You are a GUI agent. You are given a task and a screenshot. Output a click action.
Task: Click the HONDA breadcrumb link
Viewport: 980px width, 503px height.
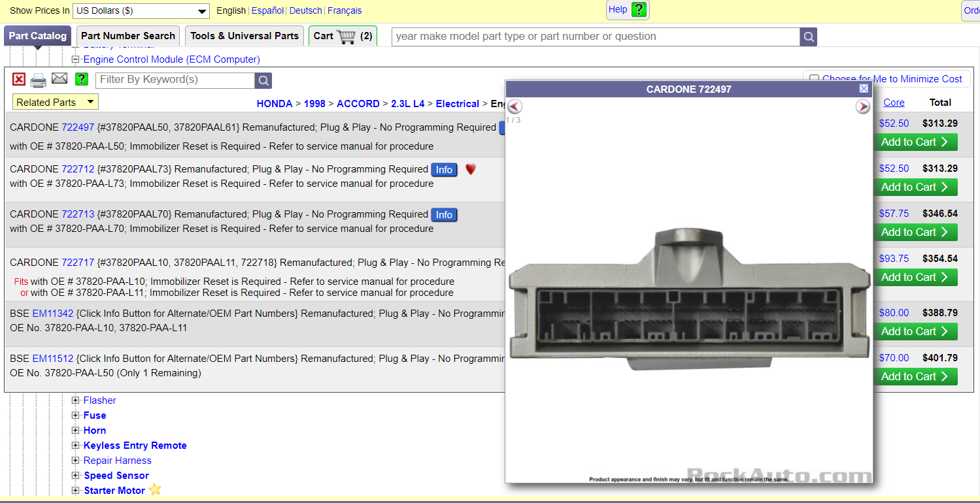click(x=275, y=104)
